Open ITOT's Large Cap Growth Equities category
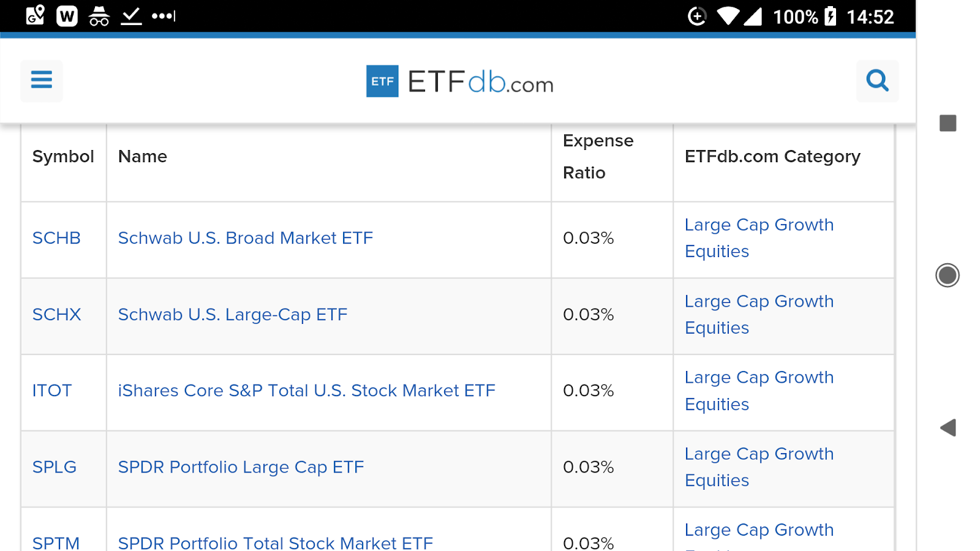This screenshot has width=980, height=551. 758,391
